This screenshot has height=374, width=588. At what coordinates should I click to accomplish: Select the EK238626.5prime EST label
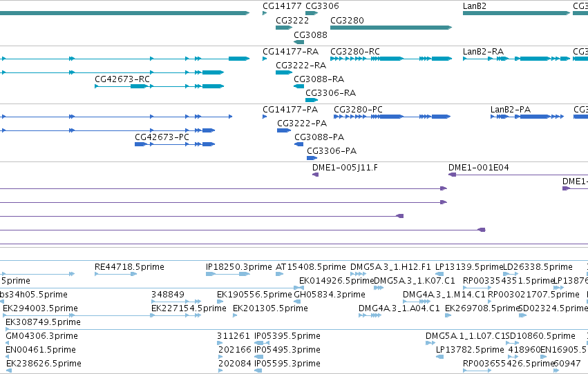pyautogui.click(x=44, y=364)
